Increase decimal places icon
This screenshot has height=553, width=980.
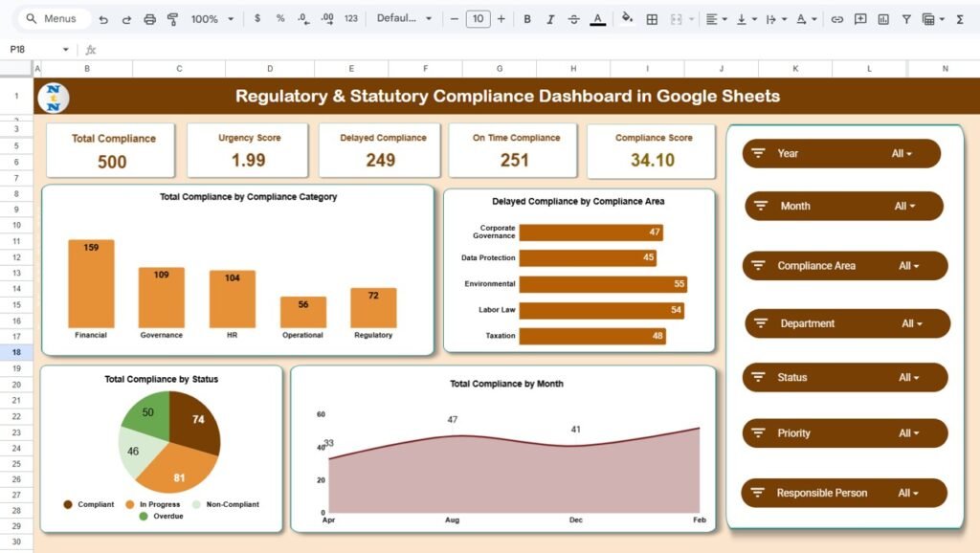(327, 19)
